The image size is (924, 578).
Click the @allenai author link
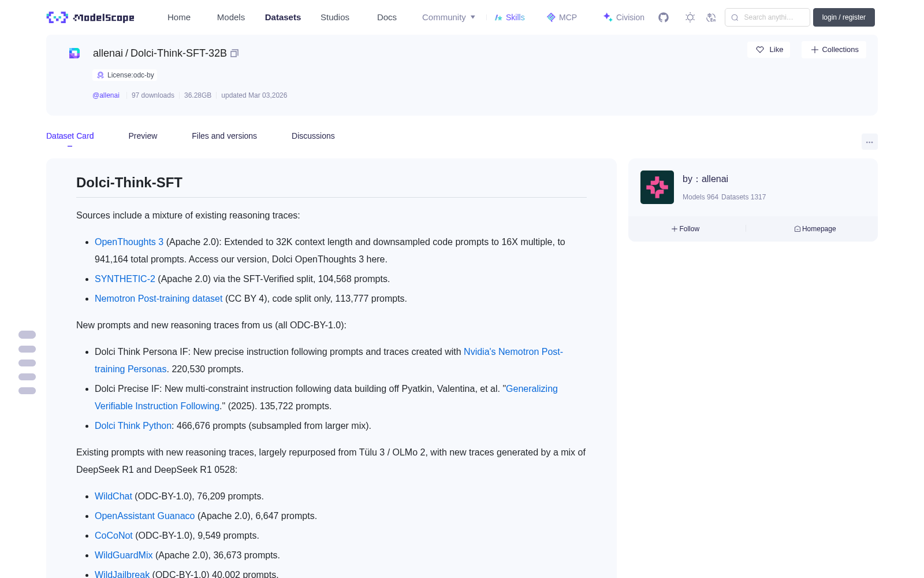pyautogui.click(x=106, y=95)
